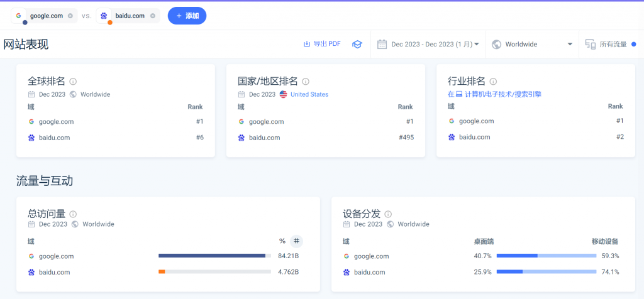Click the 40.7% desktop share value
Image resolution: width=644 pixels, height=299 pixels.
coord(482,256)
